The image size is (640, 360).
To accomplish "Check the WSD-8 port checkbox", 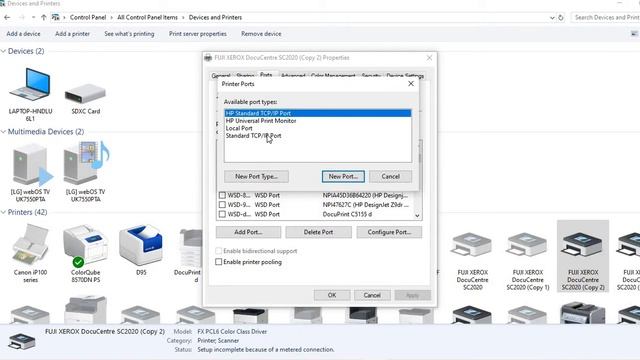I will 222,195.
